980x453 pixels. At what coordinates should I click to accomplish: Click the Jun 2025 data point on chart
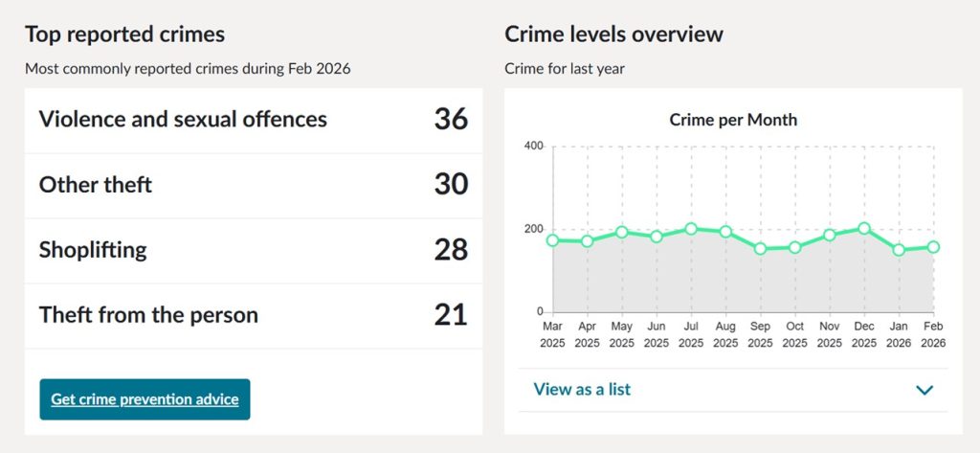pos(657,237)
